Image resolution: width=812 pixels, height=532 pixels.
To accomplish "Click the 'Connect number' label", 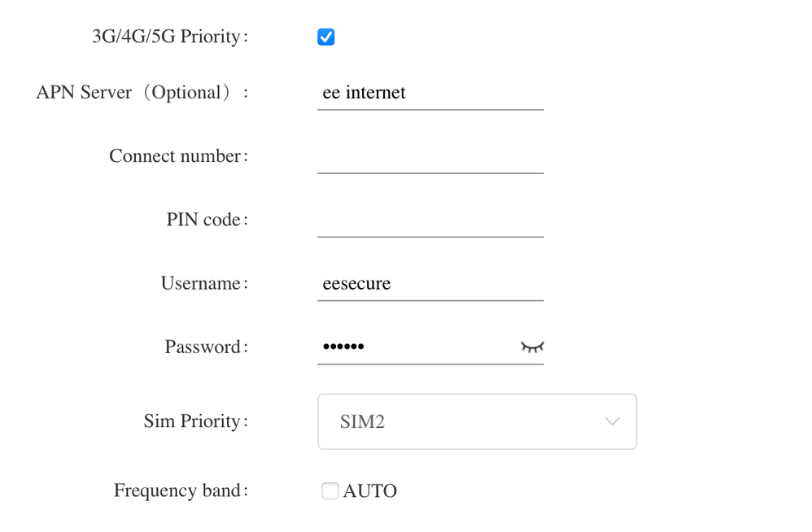I will click(x=177, y=156).
